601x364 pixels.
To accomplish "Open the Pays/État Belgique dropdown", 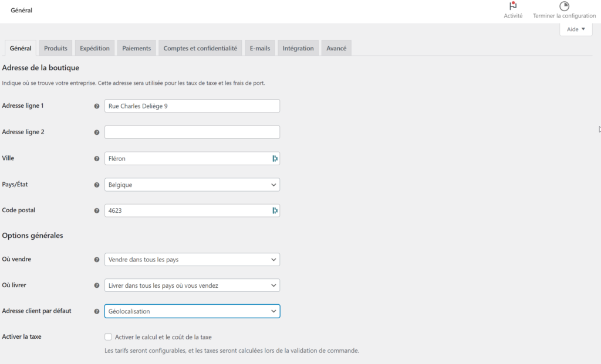I will (x=192, y=185).
